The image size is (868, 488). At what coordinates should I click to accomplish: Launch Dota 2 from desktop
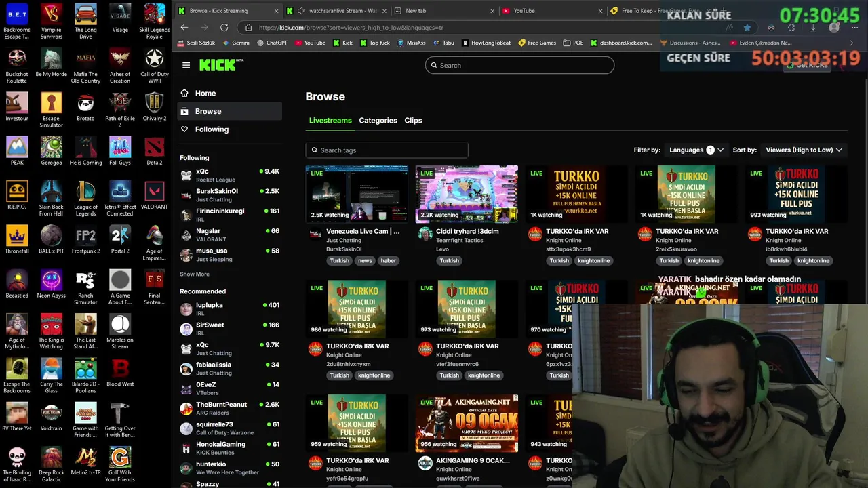(x=155, y=151)
